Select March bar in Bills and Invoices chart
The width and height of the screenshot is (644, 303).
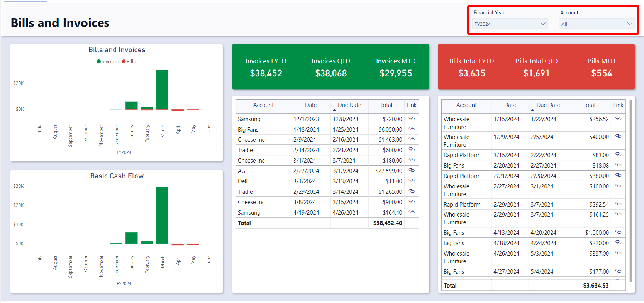click(162, 90)
